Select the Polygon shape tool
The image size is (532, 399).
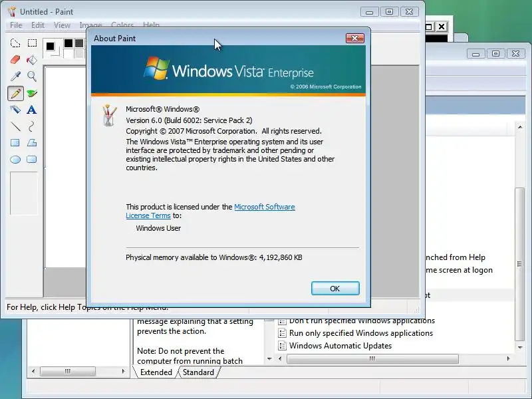tap(32, 143)
